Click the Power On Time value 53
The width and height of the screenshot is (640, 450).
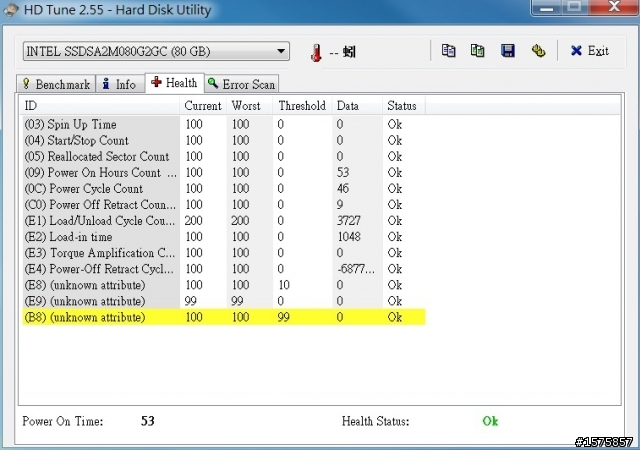pos(148,421)
